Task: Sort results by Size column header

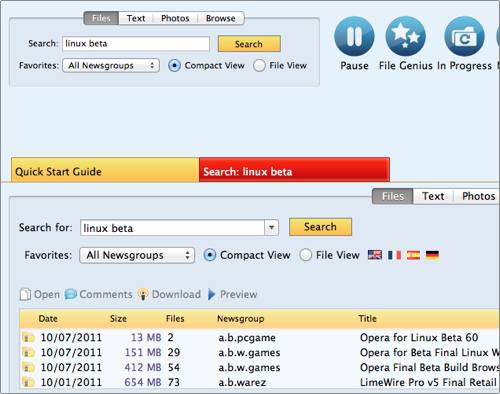Action: click(x=118, y=318)
